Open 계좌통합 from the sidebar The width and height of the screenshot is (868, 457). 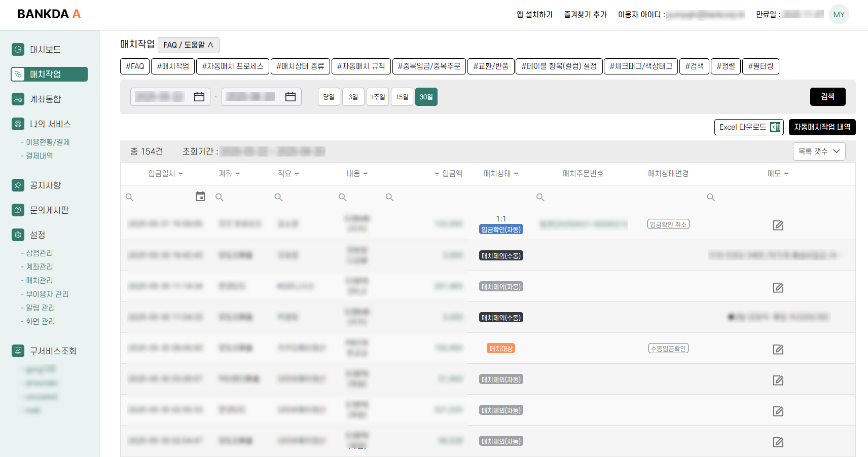coord(45,99)
